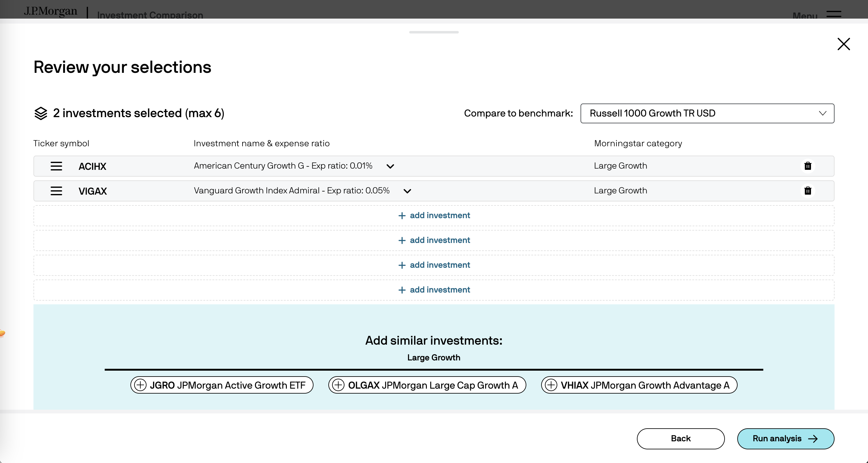
Task: Expand American Century Growth G share options
Action: click(x=390, y=166)
